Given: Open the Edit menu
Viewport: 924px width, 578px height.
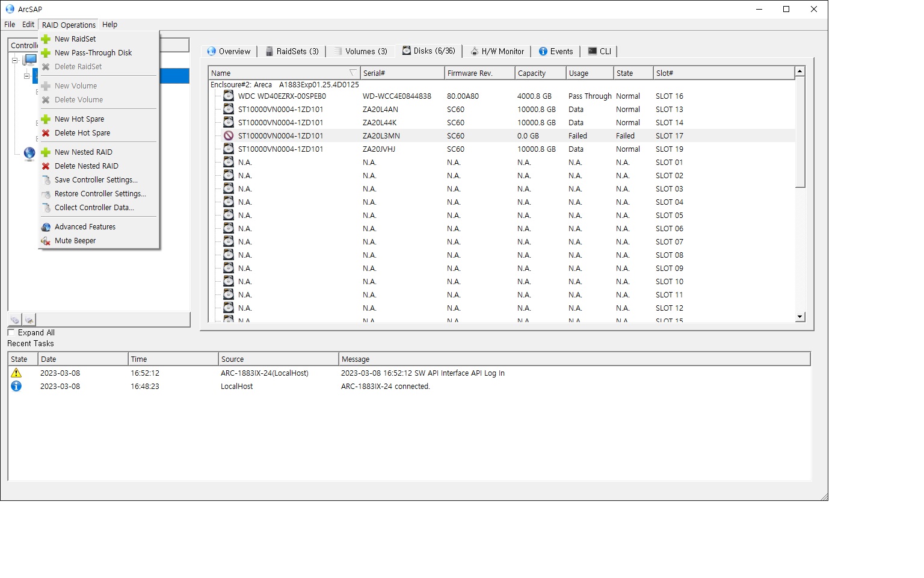Looking at the screenshot, I should pos(28,25).
